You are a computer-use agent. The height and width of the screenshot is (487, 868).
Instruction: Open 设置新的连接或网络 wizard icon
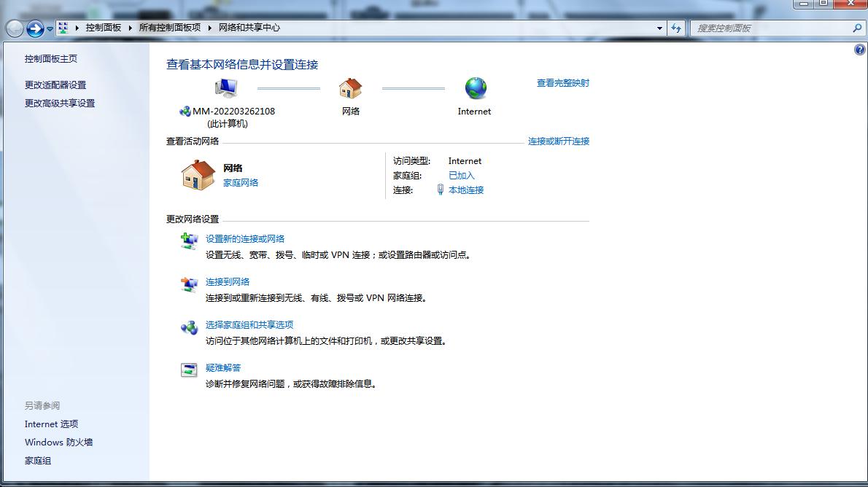pos(189,242)
